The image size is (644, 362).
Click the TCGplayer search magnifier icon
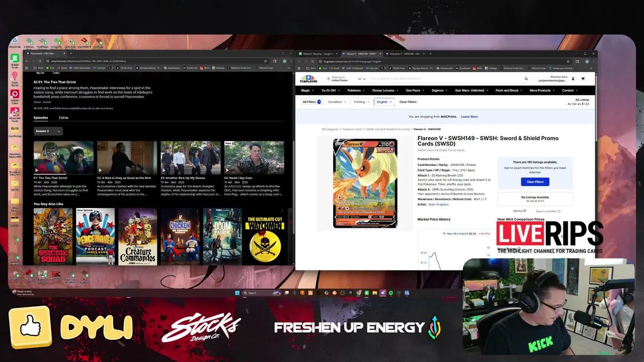526,79
